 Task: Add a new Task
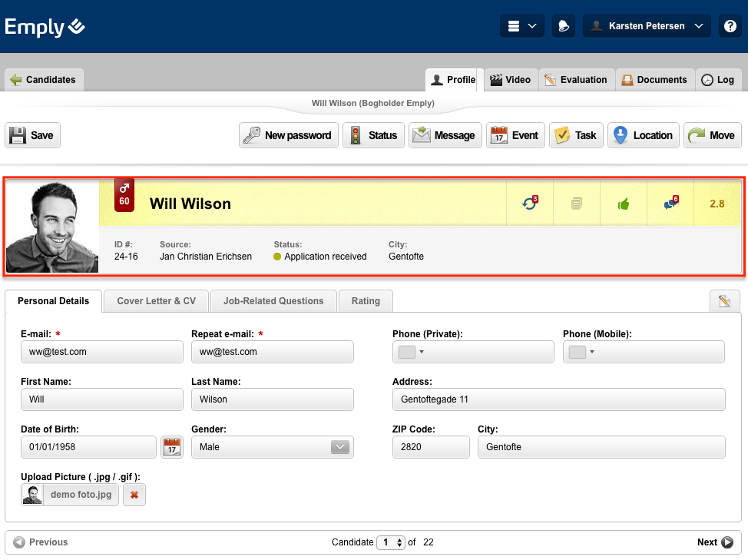point(576,135)
